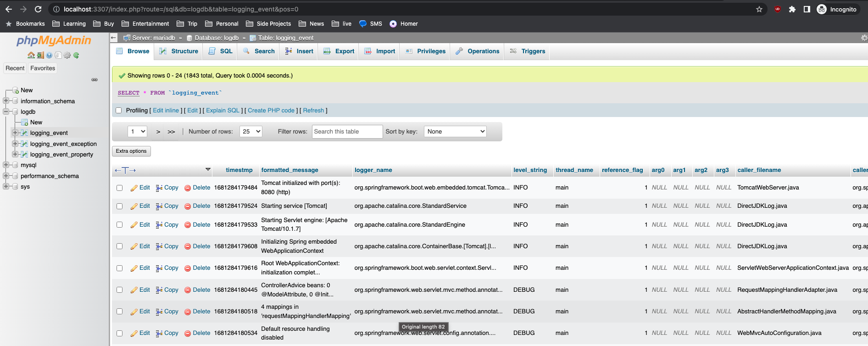
Task: Check row with timestmp 1681284180534
Action: 119,333
